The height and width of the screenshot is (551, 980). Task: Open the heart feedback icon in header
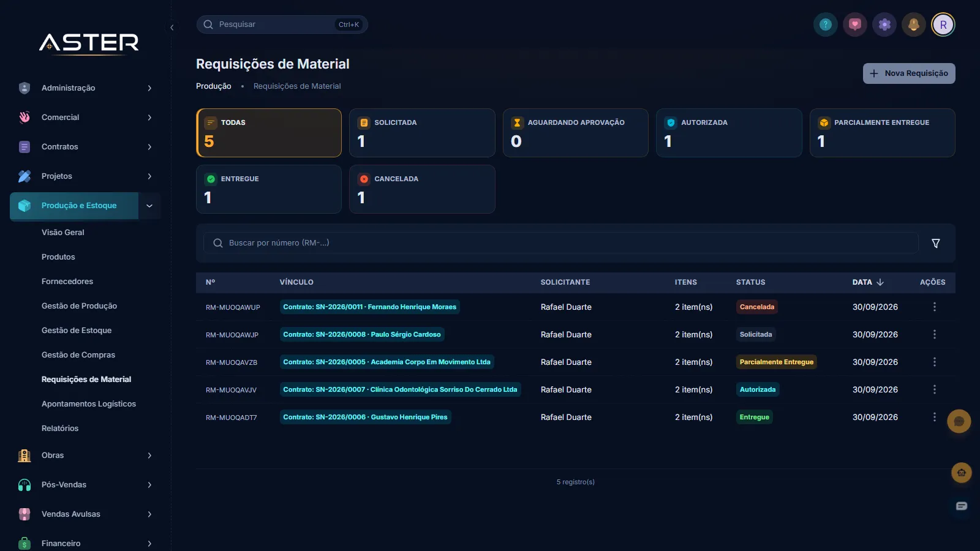pos(855,24)
